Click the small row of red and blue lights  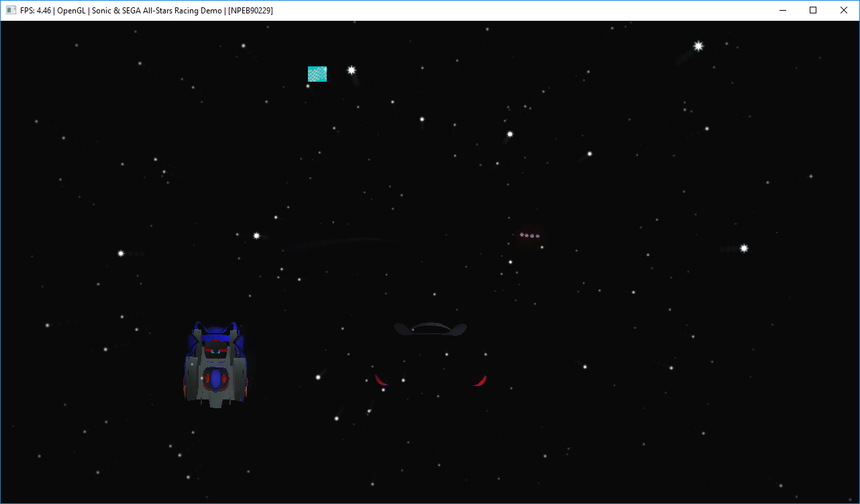coord(529,236)
